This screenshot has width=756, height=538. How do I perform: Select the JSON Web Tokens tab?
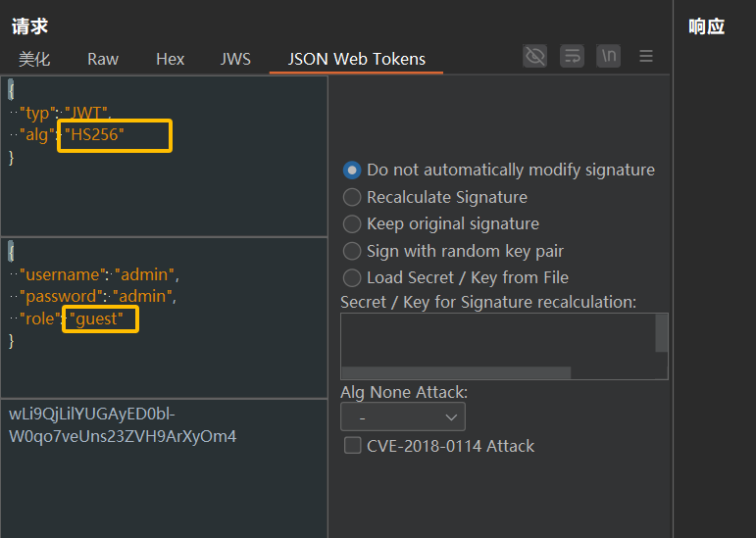point(356,59)
